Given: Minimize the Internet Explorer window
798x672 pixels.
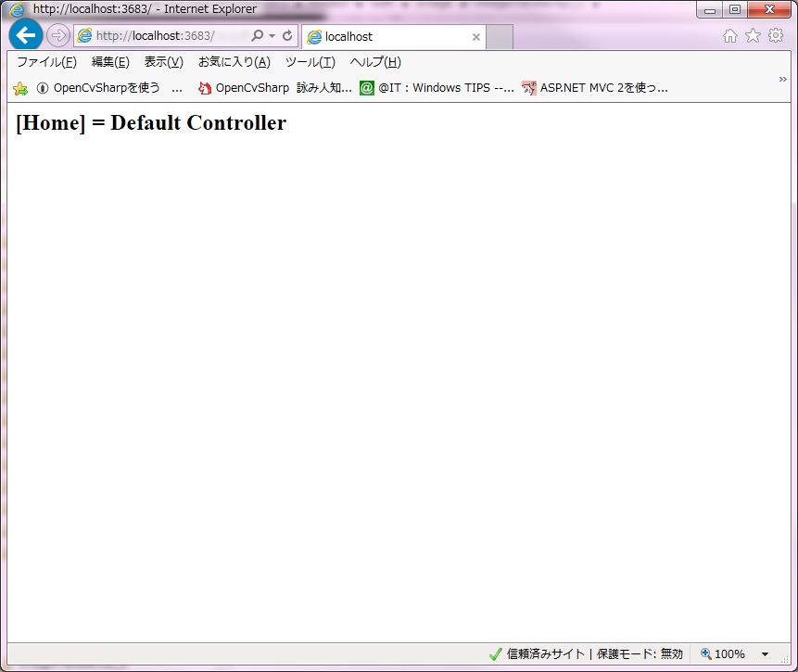Looking at the screenshot, I should pos(709,9).
